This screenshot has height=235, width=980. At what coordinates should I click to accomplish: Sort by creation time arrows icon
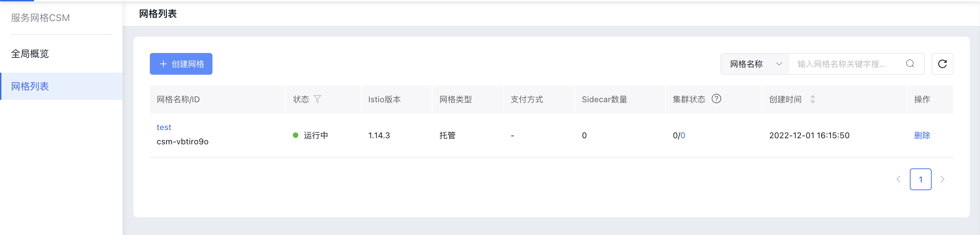(812, 99)
